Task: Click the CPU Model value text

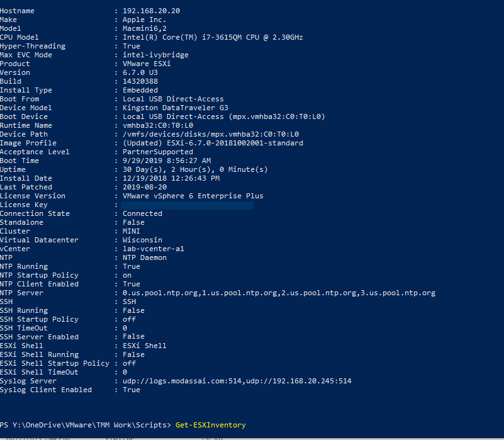Action: tap(213, 37)
